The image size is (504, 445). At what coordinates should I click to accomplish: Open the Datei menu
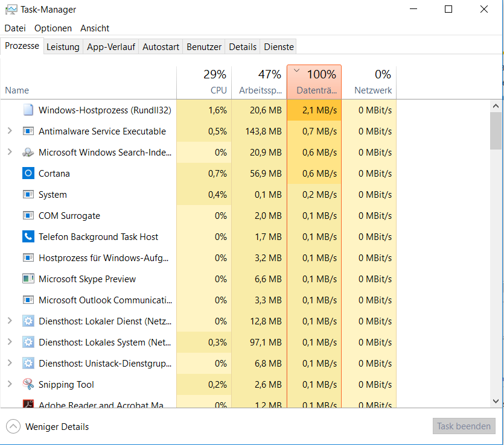pyautogui.click(x=15, y=28)
